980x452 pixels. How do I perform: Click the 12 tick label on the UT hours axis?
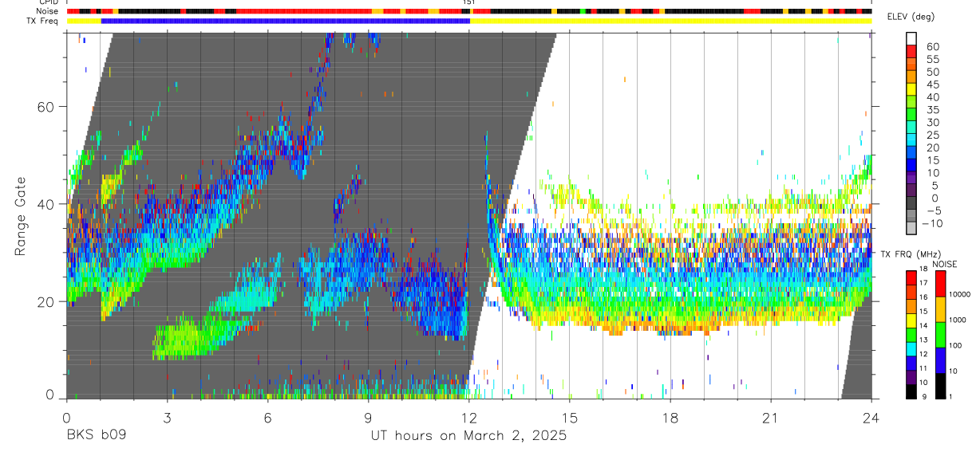(x=469, y=418)
